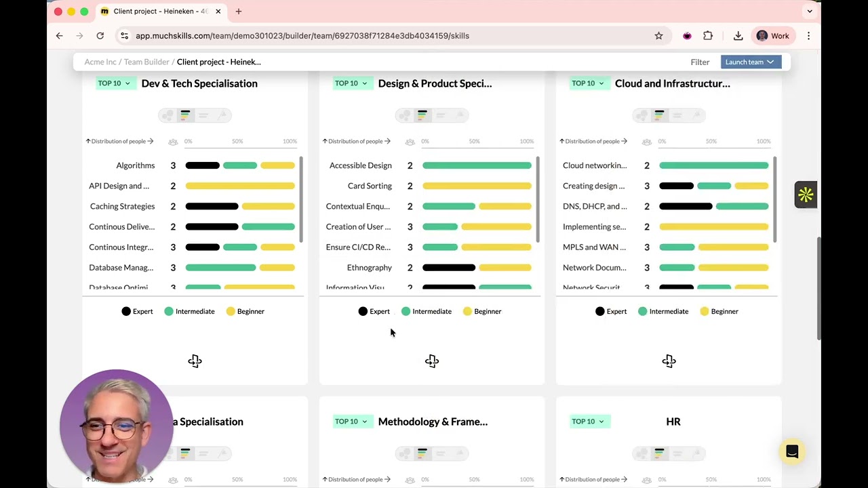Viewport: 868px width, 488px height.
Task: Switch Cloud and Infrastructure card to bubble view
Action: pyautogui.click(x=642, y=115)
